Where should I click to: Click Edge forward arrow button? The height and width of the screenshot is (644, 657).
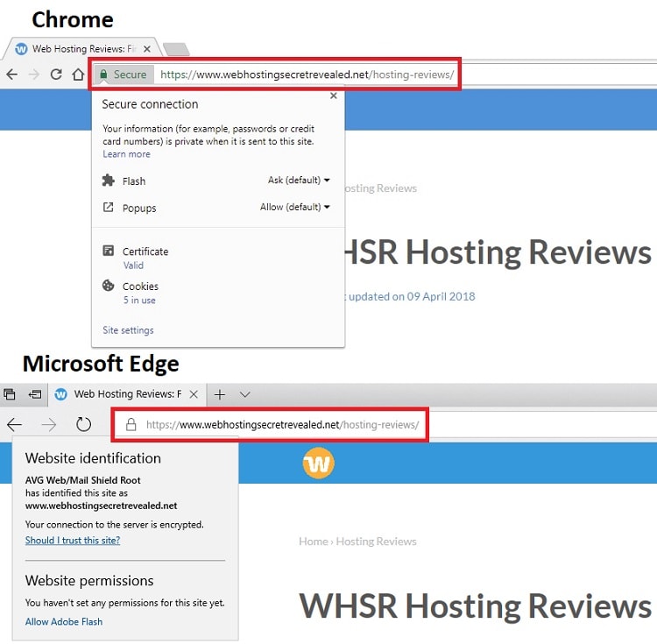[49, 424]
